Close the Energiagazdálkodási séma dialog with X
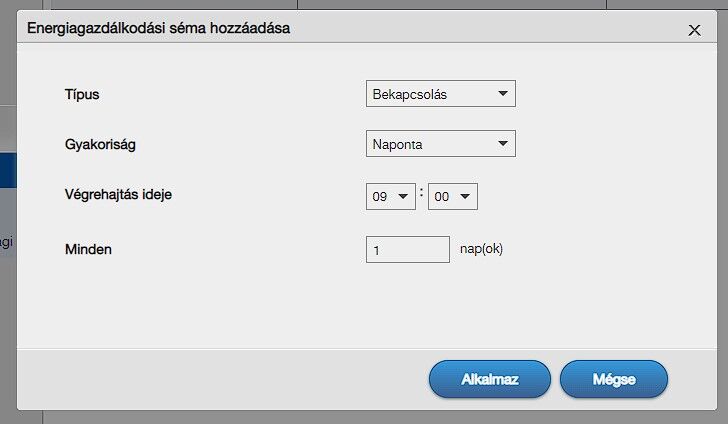This screenshot has height=424, width=728. click(695, 30)
